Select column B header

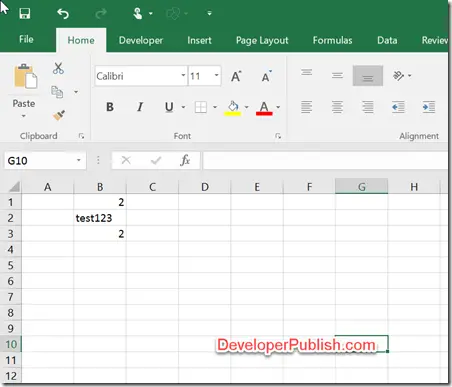pyautogui.click(x=100, y=187)
